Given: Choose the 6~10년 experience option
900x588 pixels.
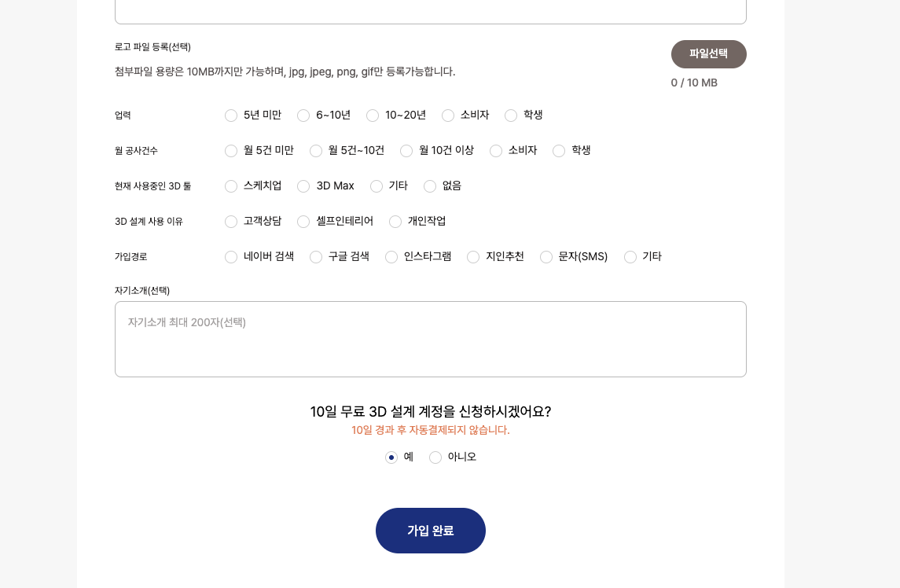Looking at the screenshot, I should [x=303, y=116].
